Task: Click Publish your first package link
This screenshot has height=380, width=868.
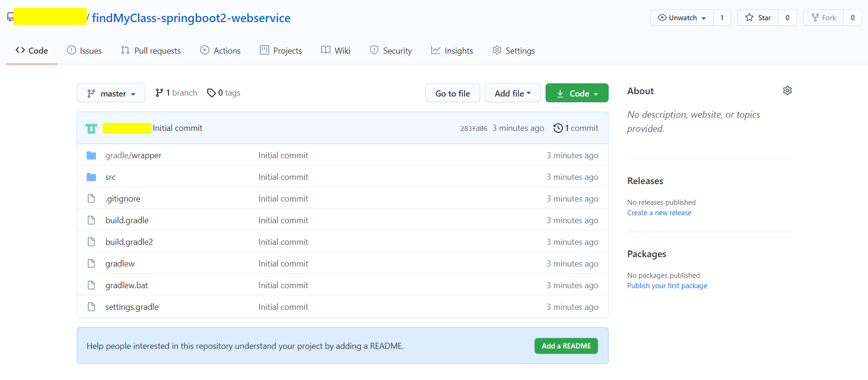Action: tap(667, 286)
